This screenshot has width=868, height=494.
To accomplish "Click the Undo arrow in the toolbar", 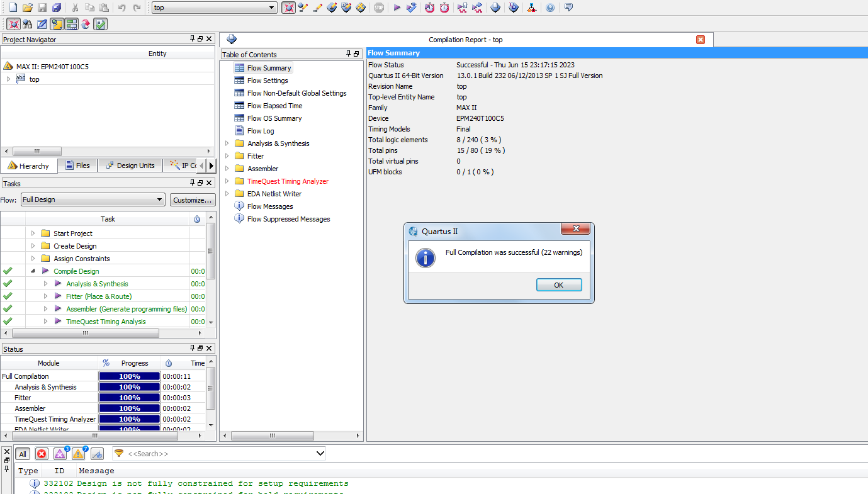I will [121, 8].
